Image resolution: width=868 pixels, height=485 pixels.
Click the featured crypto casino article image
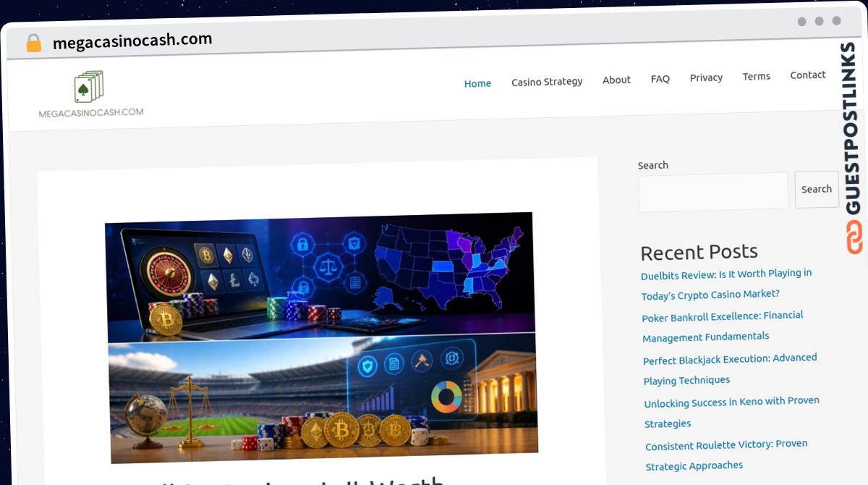pyautogui.click(x=323, y=337)
